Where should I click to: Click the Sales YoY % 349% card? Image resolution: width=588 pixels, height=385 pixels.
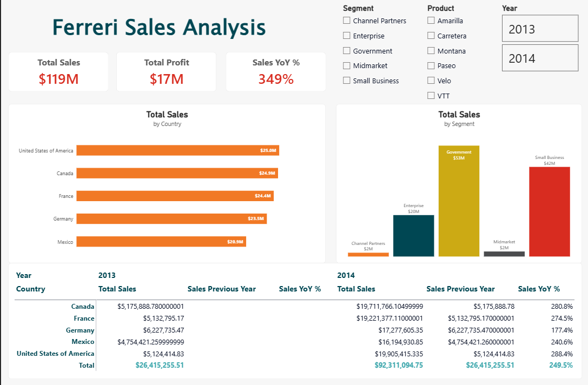pos(276,71)
